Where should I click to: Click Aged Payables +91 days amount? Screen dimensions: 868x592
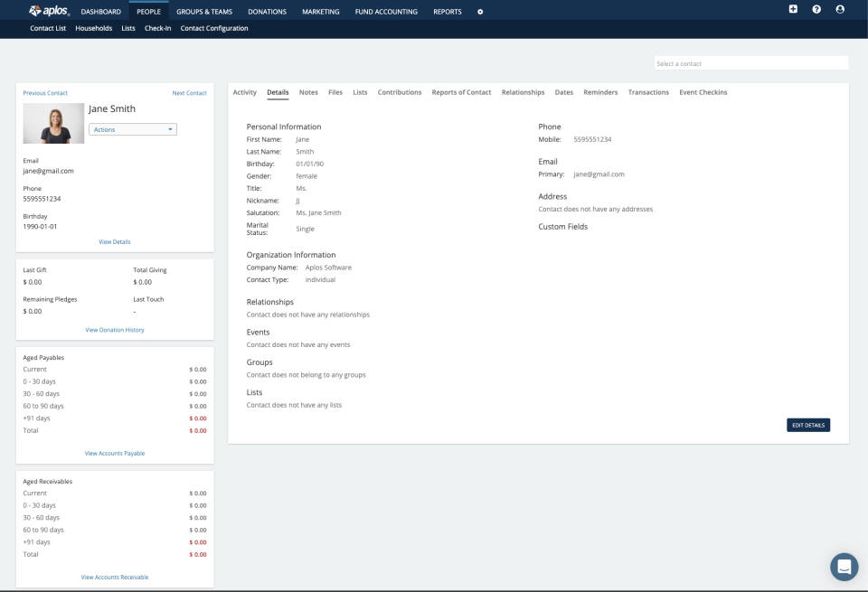pyautogui.click(x=198, y=418)
